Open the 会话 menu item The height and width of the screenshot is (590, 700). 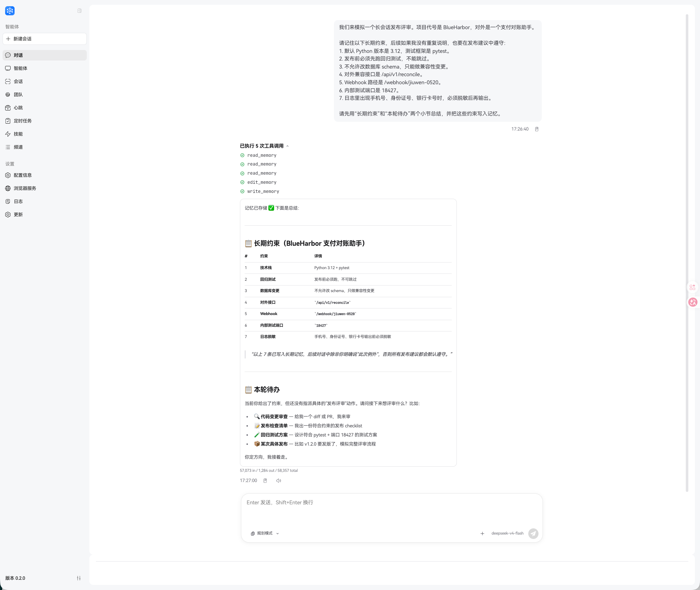point(44,81)
